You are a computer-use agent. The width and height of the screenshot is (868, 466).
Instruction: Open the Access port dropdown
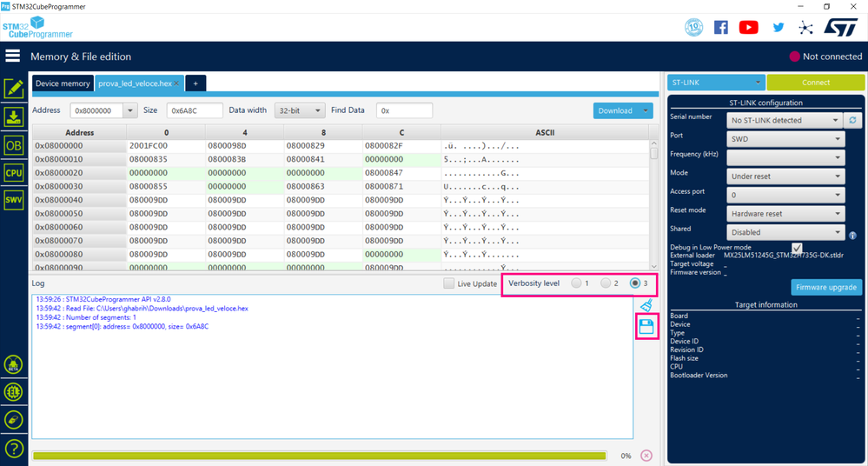click(785, 195)
